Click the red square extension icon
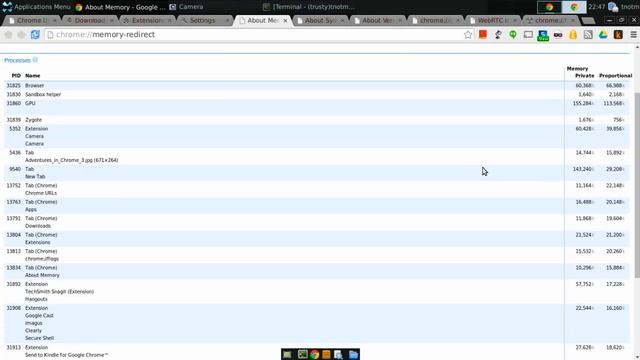 [x=483, y=35]
